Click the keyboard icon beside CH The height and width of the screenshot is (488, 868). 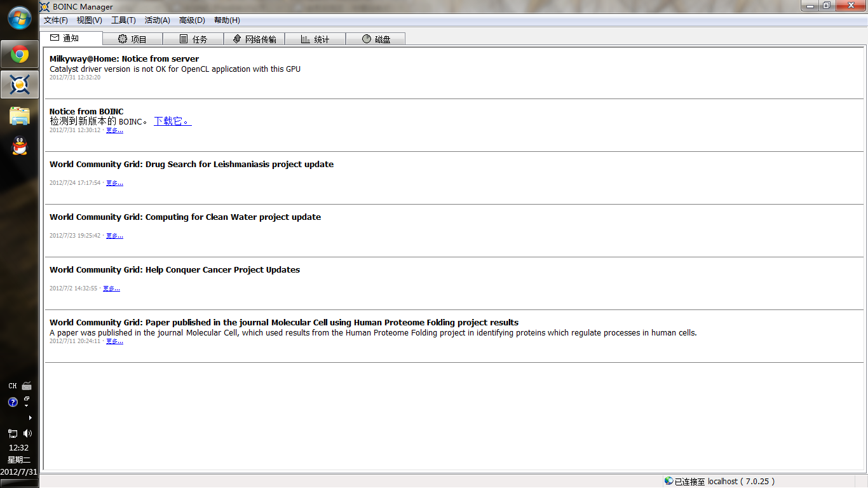(27, 386)
